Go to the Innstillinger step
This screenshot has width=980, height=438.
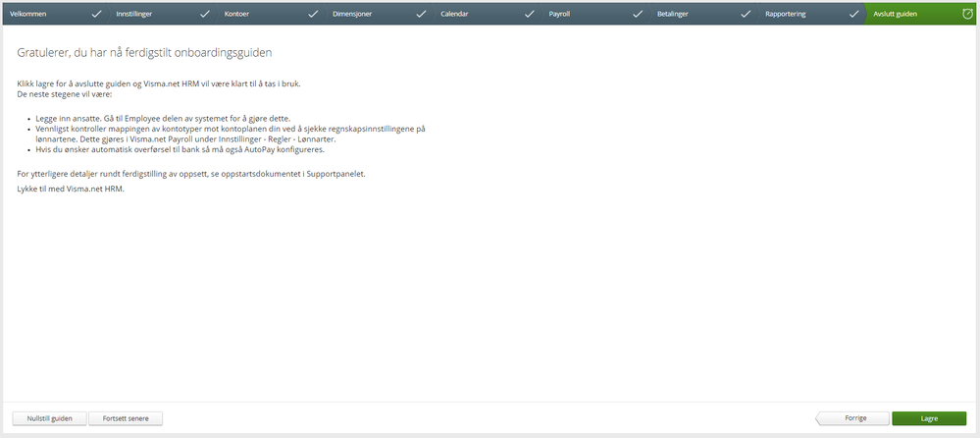point(163,14)
